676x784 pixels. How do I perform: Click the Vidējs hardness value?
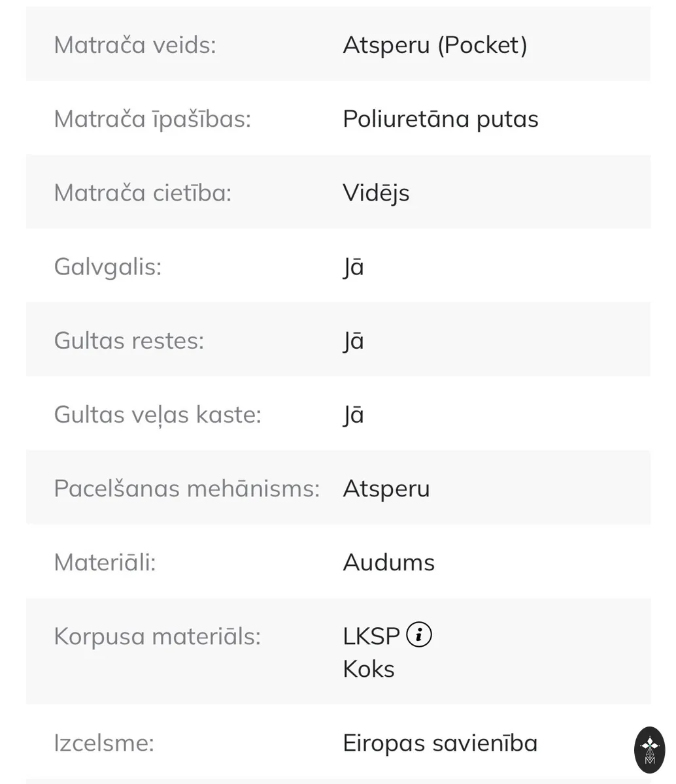pyautogui.click(x=376, y=193)
